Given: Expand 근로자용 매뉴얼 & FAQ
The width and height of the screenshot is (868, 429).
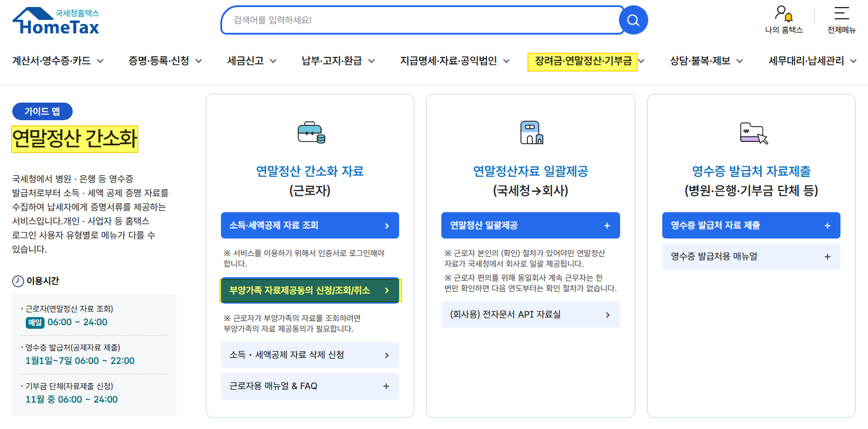Looking at the screenshot, I should click(x=310, y=386).
